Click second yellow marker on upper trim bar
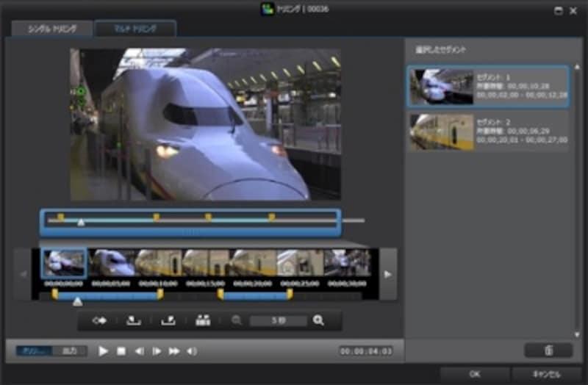 coord(157,217)
